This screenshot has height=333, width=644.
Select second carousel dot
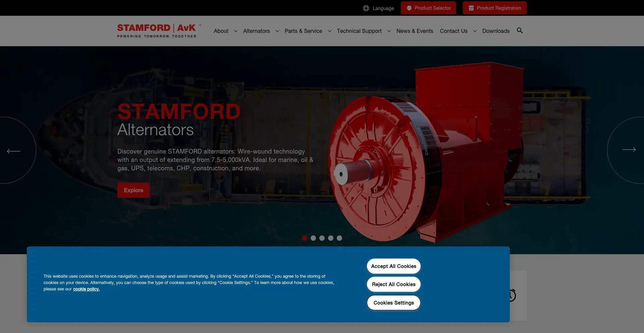pyautogui.click(x=313, y=238)
